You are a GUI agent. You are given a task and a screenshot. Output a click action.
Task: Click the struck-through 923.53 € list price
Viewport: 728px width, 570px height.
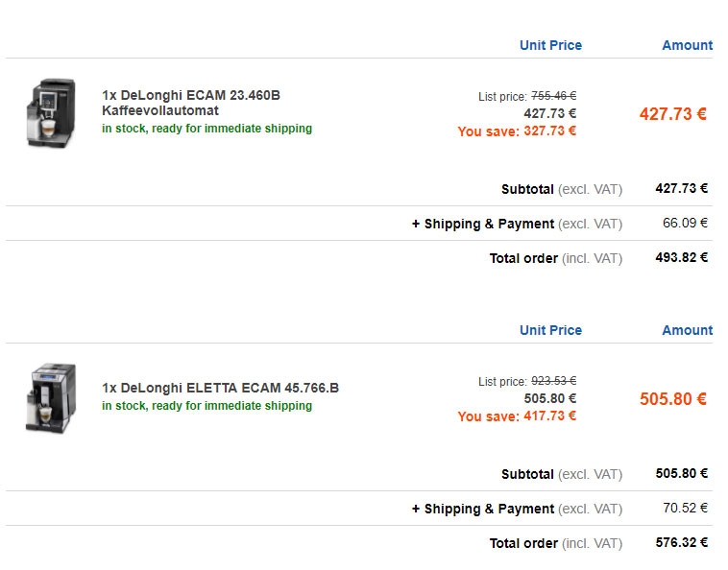coord(553,381)
